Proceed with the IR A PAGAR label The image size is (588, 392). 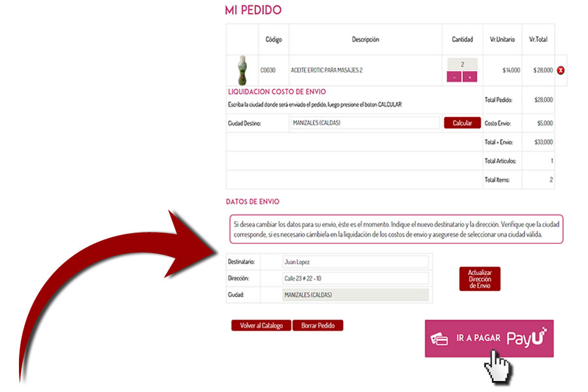coord(478,338)
